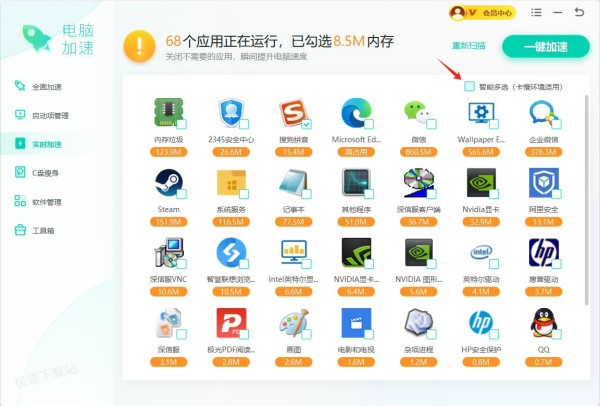The height and width of the screenshot is (406, 600).
Task: Click the 内存垃圾 memory chip icon
Action: [168, 112]
